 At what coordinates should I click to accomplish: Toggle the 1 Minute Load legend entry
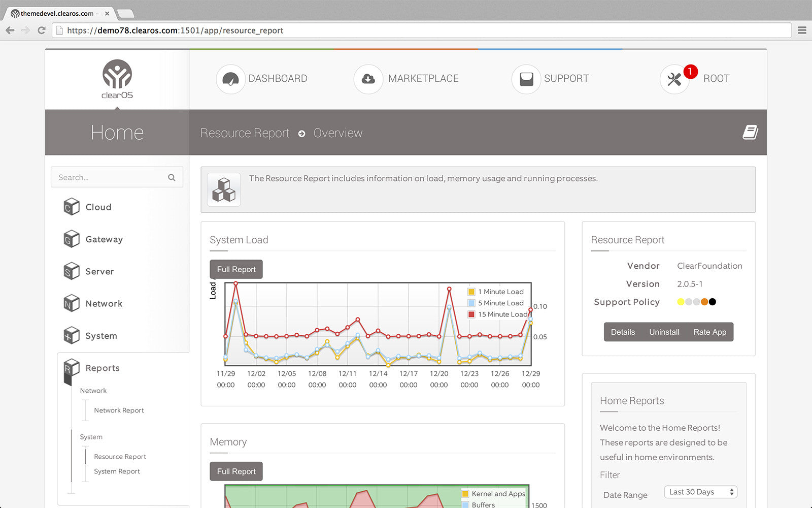pyautogui.click(x=496, y=292)
